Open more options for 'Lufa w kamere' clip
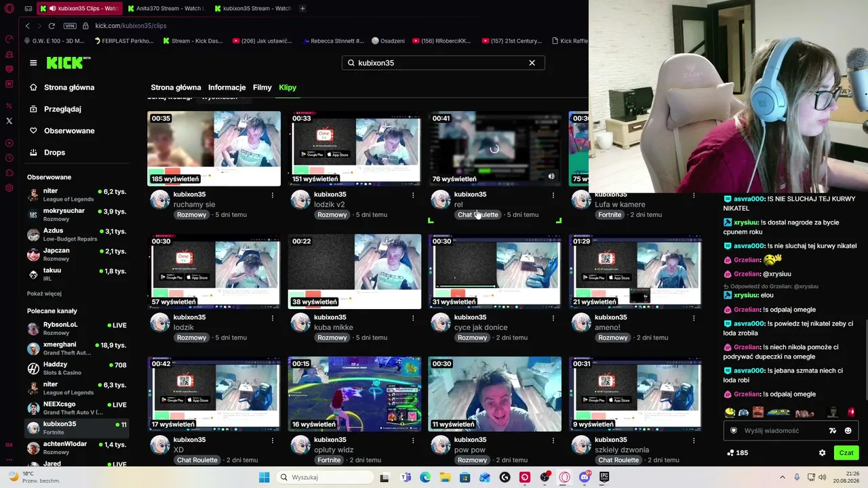Viewport: 868px width, 488px height. click(694, 195)
